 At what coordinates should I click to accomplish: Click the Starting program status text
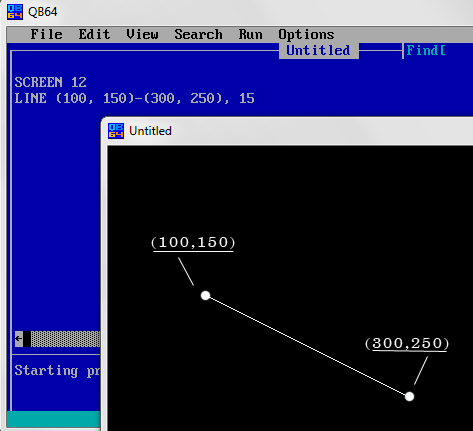tap(57, 371)
